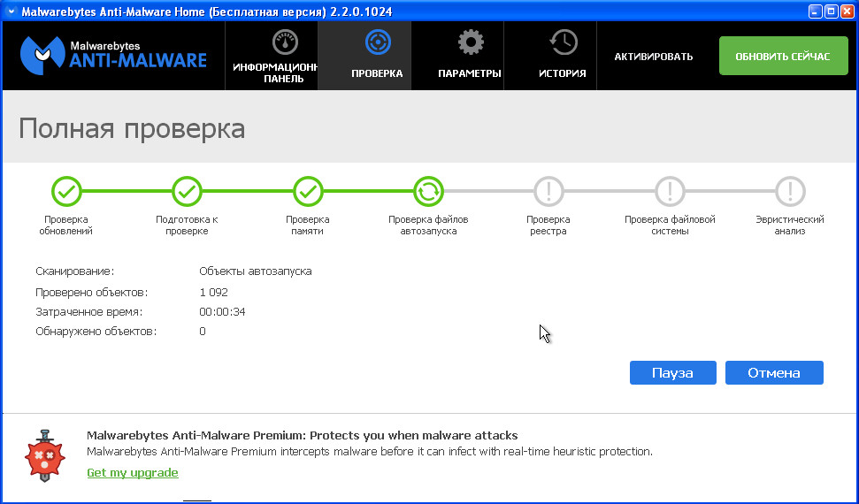The width and height of the screenshot is (859, 504).
Task: Click the registry scan pending icon
Action: click(x=548, y=190)
